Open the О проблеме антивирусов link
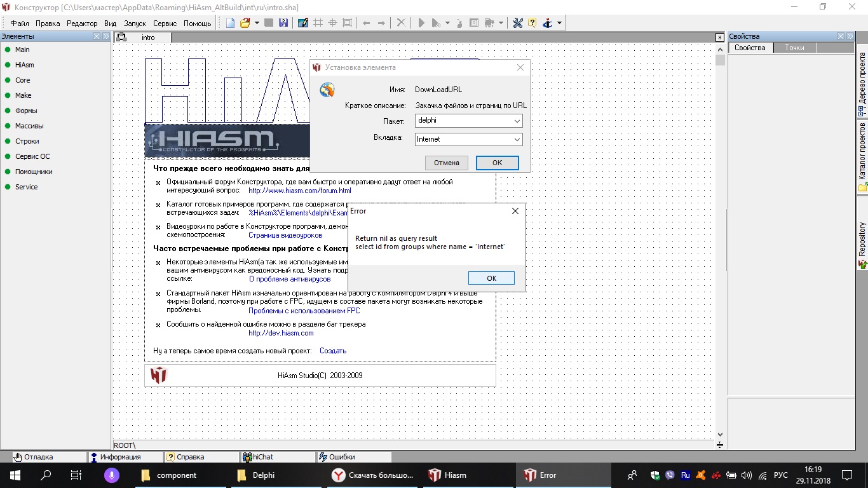Screen dimensions: 868x488 point(290,279)
